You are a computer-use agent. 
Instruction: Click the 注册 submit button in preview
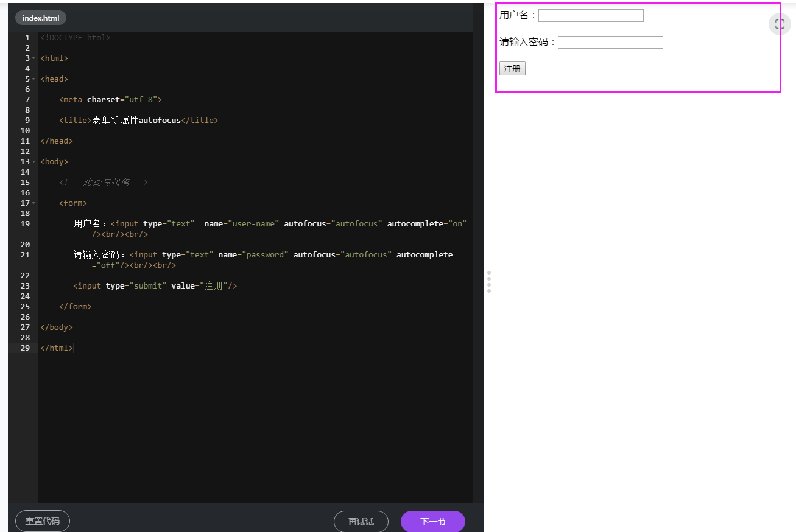(512, 69)
